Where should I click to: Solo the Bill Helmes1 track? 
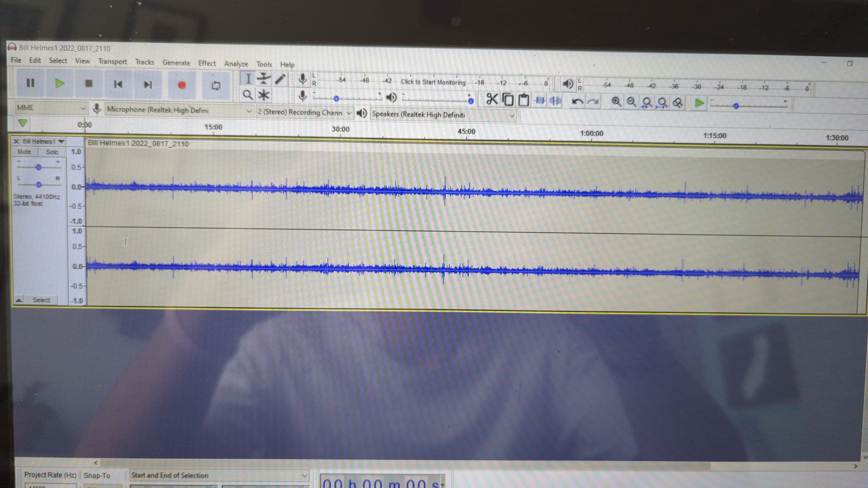click(52, 152)
